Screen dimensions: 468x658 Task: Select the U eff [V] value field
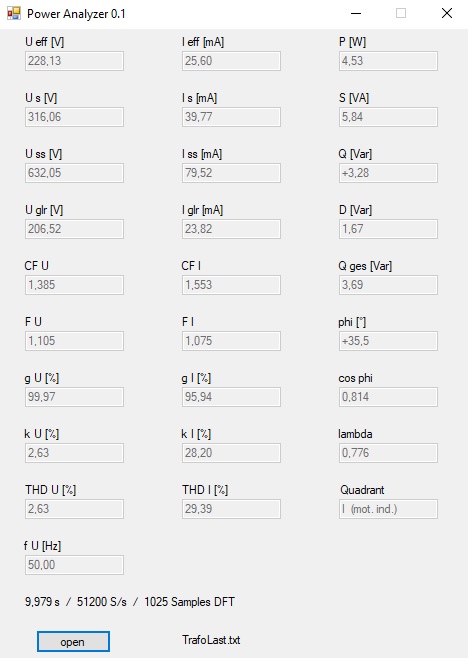click(74, 61)
